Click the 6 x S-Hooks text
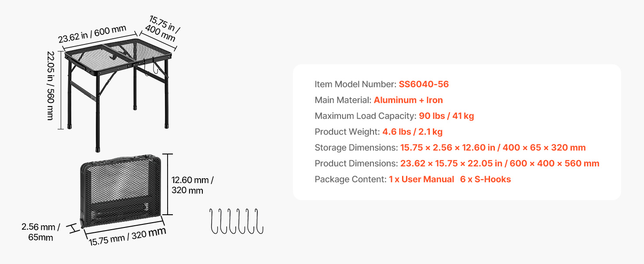This screenshot has height=264, width=644. [486, 179]
